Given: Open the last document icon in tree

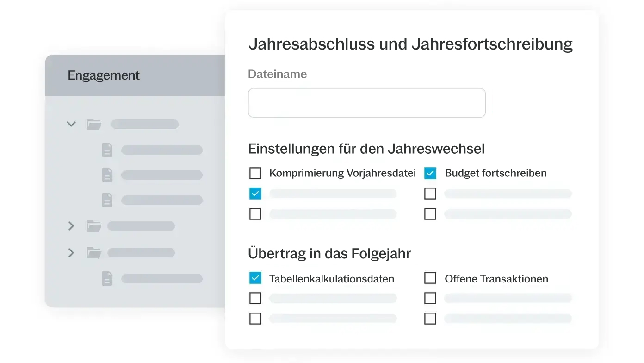Looking at the screenshot, I should tap(107, 279).
